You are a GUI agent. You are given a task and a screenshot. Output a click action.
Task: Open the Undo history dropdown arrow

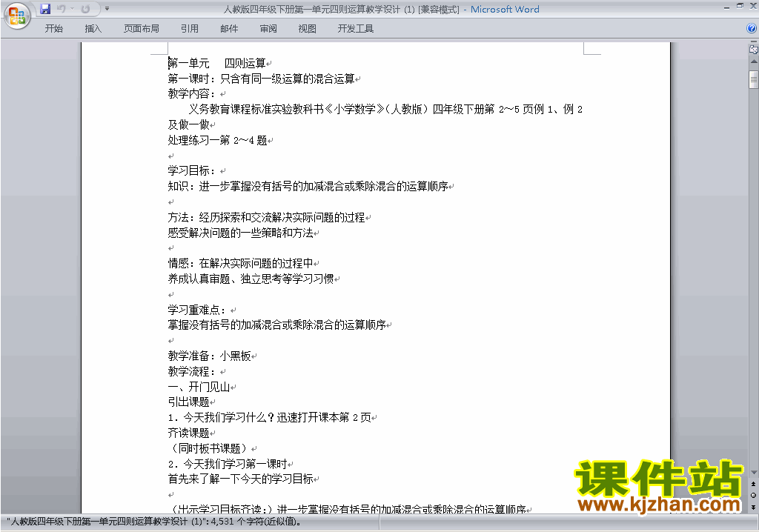tap(73, 9)
